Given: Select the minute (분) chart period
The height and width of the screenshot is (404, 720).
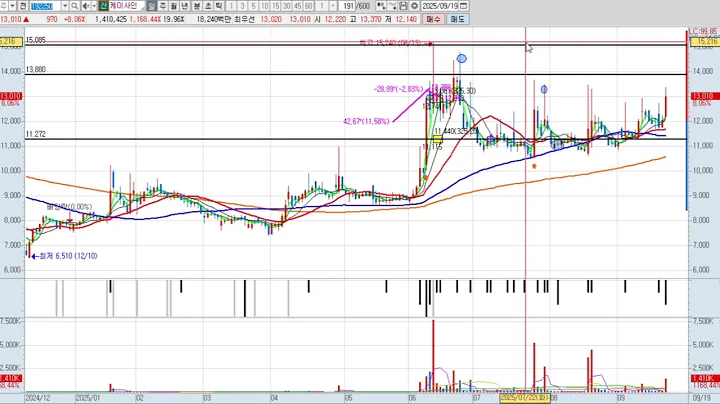Looking at the screenshot, I should 197,6.
